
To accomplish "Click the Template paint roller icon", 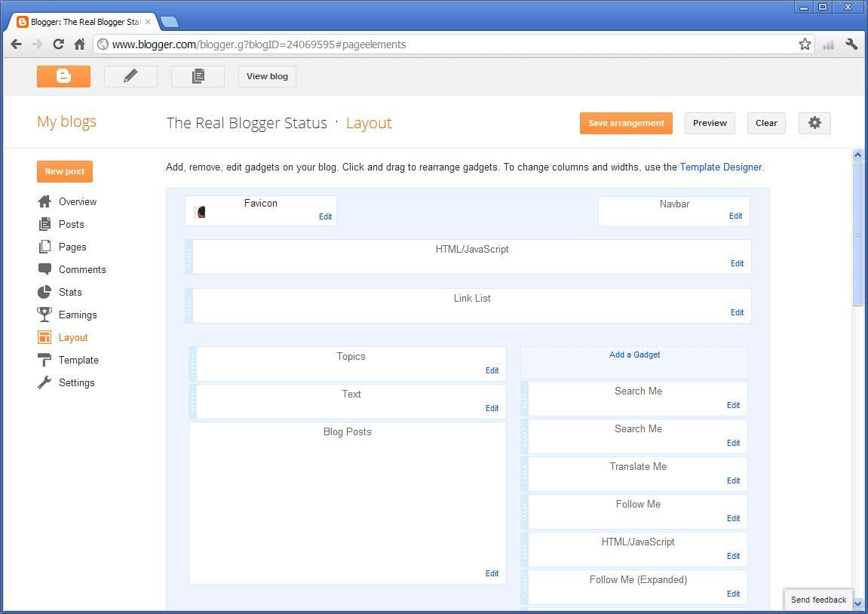I will point(44,360).
